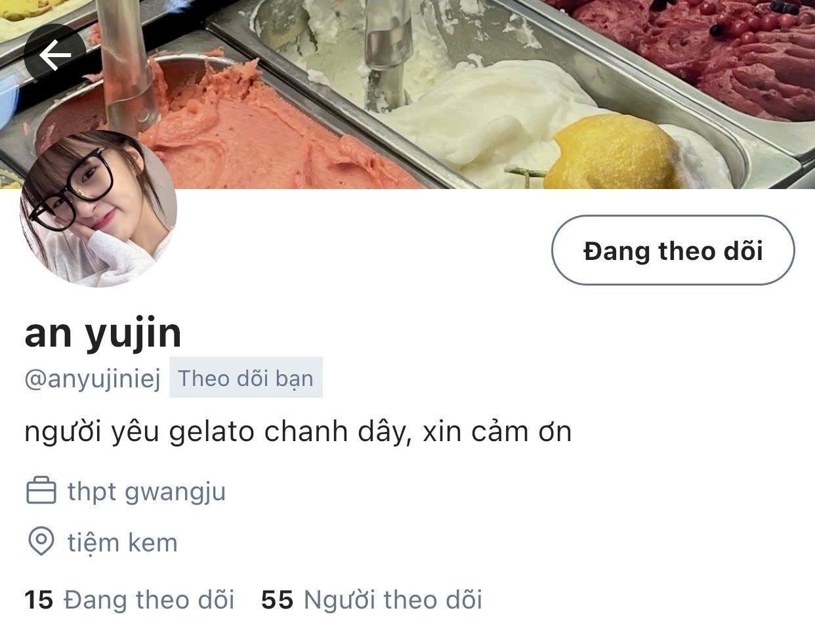Click the display name an yujin
This screenshot has width=815, height=644.
[x=103, y=333]
